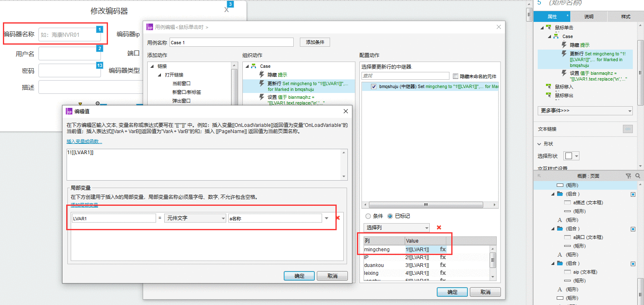Click footnote badge 13 on the password field
The width and height of the screenshot is (644, 305).
click(99, 65)
